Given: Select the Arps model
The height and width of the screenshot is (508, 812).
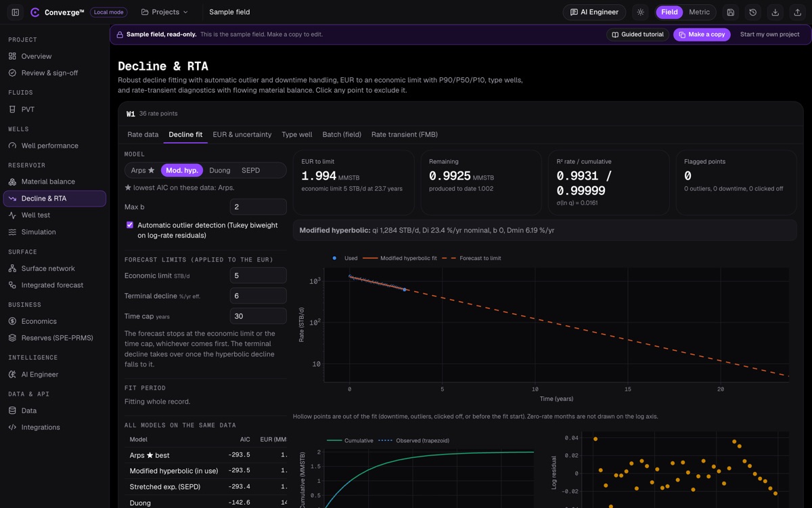Looking at the screenshot, I should coord(143,171).
